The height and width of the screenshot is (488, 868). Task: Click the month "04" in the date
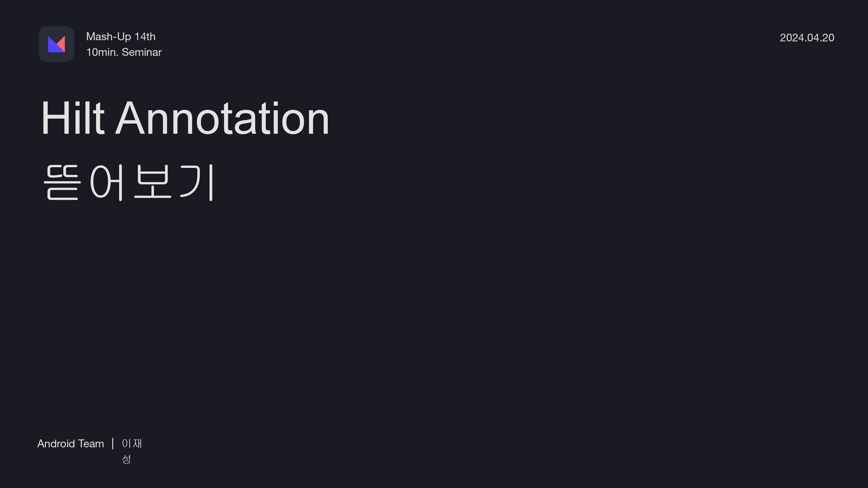pyautogui.click(x=813, y=38)
